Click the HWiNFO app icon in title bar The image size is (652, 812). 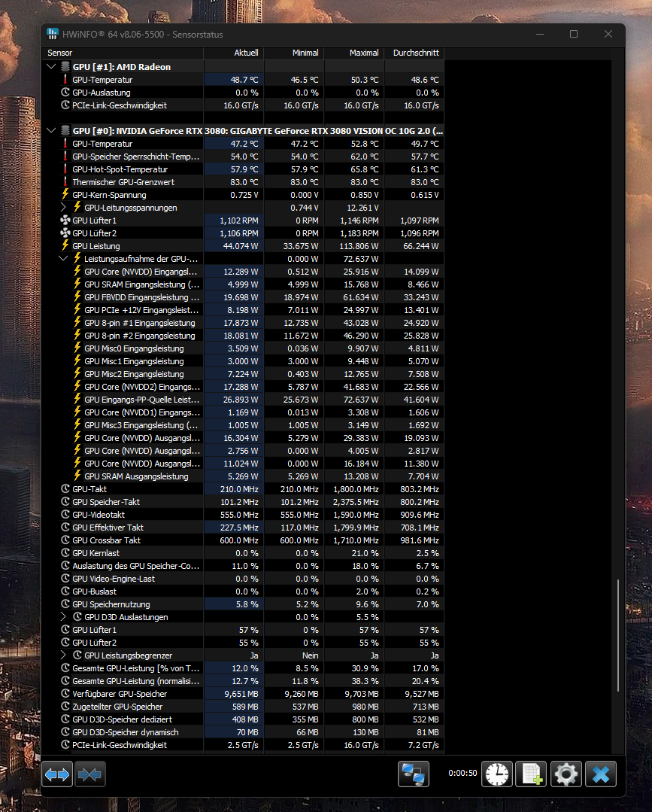(x=52, y=34)
